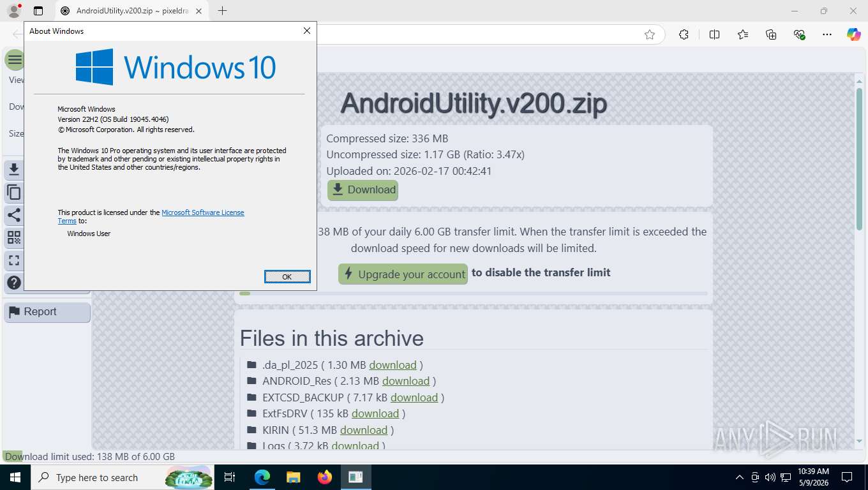The image size is (868, 490).
Task: Launch Firefox from the taskbar
Action: coord(324,477)
